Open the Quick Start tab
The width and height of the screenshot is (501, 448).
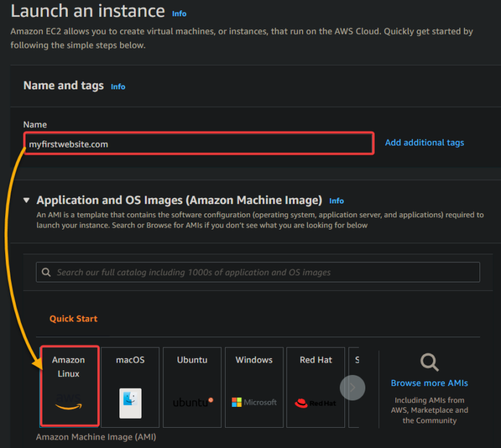74,319
